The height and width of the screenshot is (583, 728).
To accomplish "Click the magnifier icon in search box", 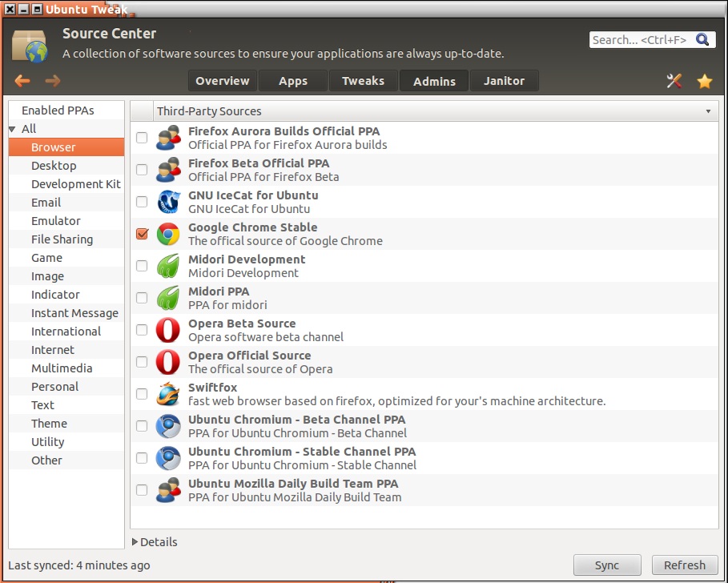I will coord(702,39).
